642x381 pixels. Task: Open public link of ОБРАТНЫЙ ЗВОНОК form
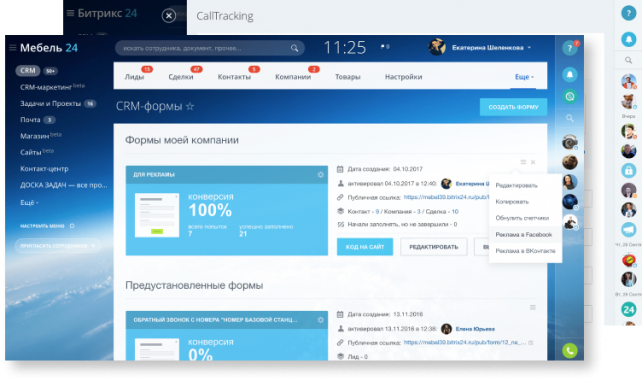click(465, 343)
